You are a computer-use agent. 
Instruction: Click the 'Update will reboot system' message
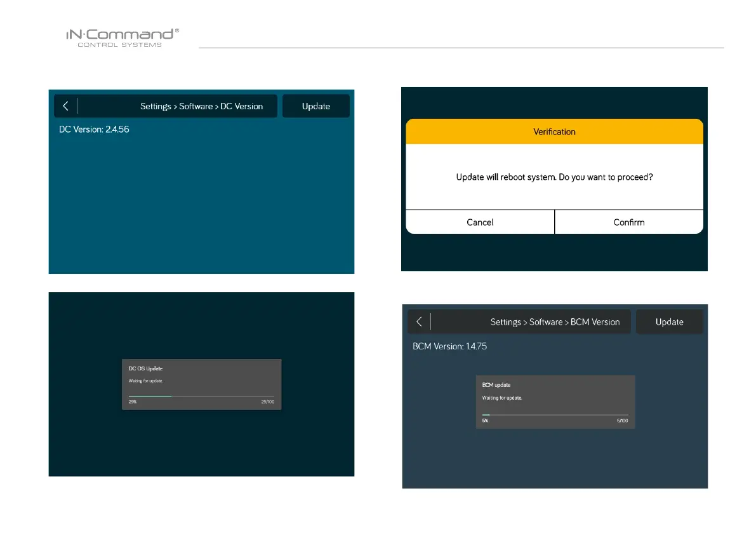click(x=555, y=177)
